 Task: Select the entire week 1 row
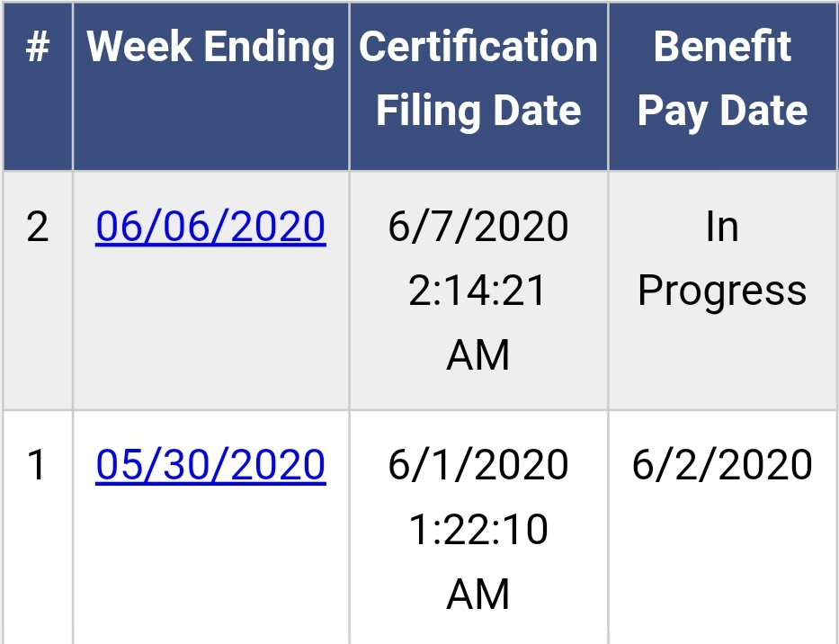pyautogui.click(x=419, y=526)
